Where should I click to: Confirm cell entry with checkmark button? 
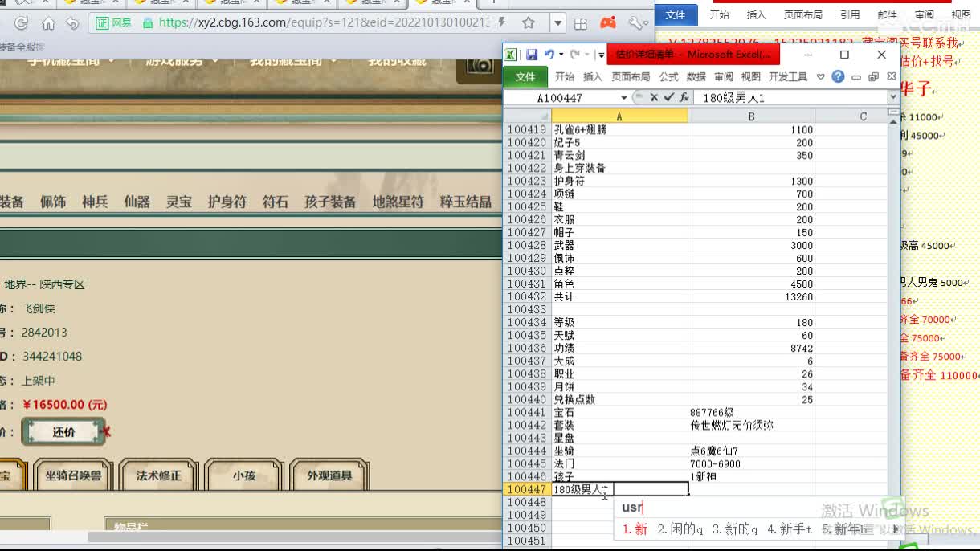pyautogui.click(x=668, y=97)
